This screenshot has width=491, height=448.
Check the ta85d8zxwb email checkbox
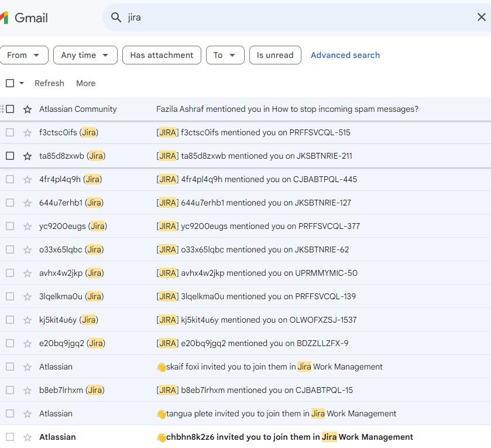click(x=10, y=156)
